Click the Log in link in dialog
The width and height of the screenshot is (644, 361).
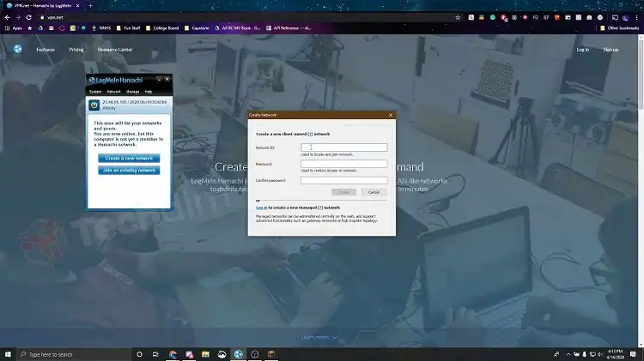261,208
